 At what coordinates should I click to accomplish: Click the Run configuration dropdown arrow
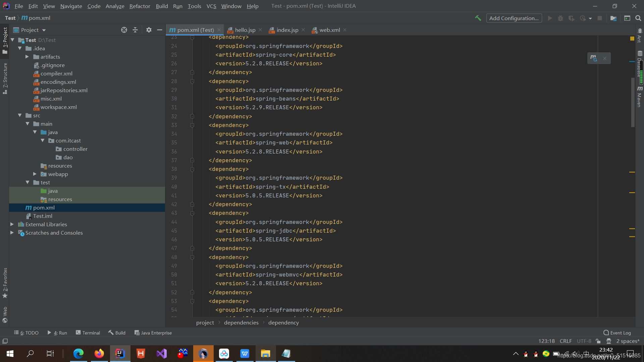click(x=589, y=18)
